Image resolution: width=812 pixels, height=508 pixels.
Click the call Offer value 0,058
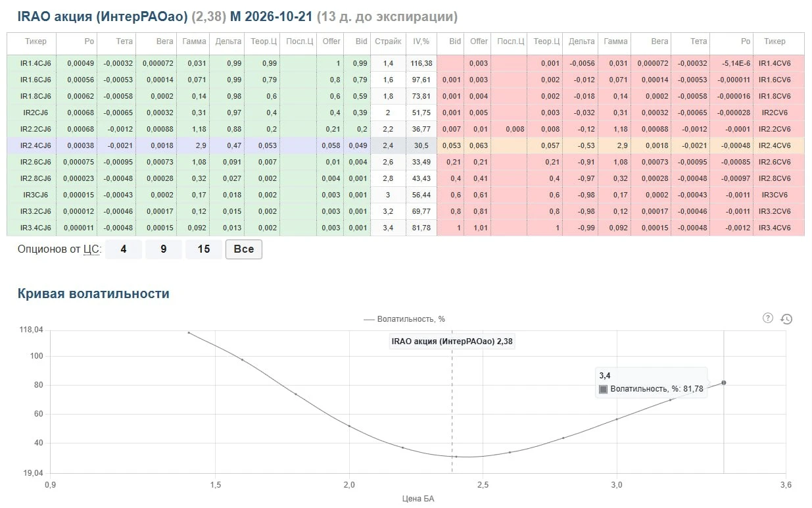tap(331, 145)
